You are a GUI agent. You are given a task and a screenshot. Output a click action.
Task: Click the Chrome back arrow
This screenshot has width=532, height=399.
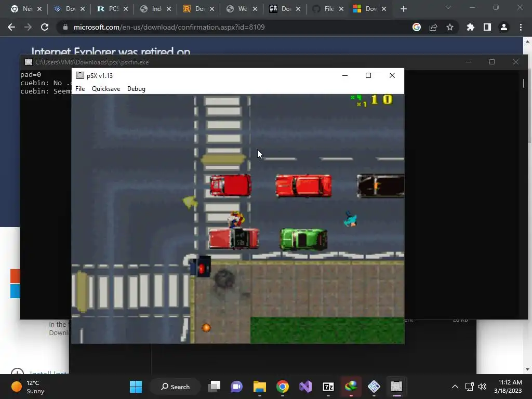(11, 27)
